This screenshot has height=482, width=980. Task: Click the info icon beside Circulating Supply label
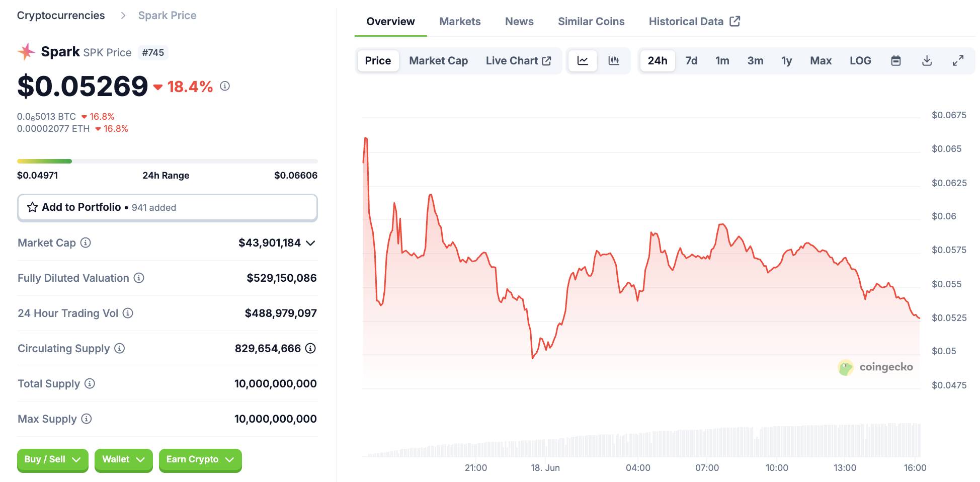[x=119, y=348]
